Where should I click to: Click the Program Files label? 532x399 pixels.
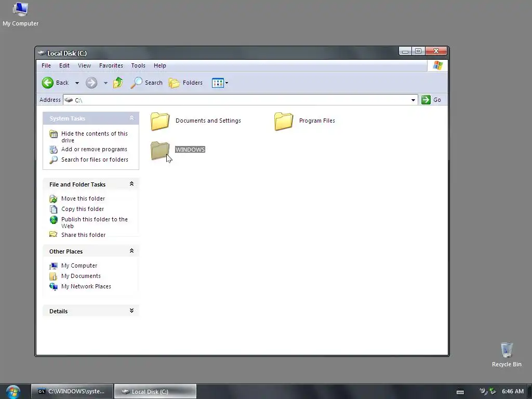tap(317, 121)
